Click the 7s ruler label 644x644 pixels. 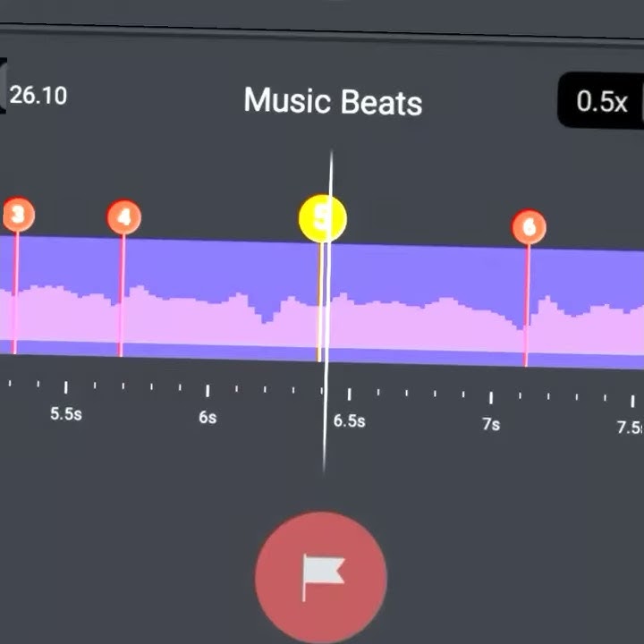point(491,424)
